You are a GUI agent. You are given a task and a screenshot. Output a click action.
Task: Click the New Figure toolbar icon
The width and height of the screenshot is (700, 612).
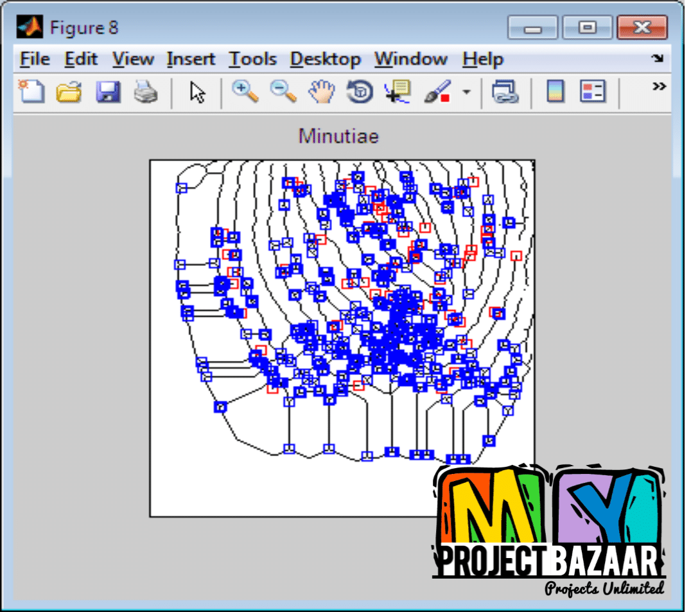point(31,92)
